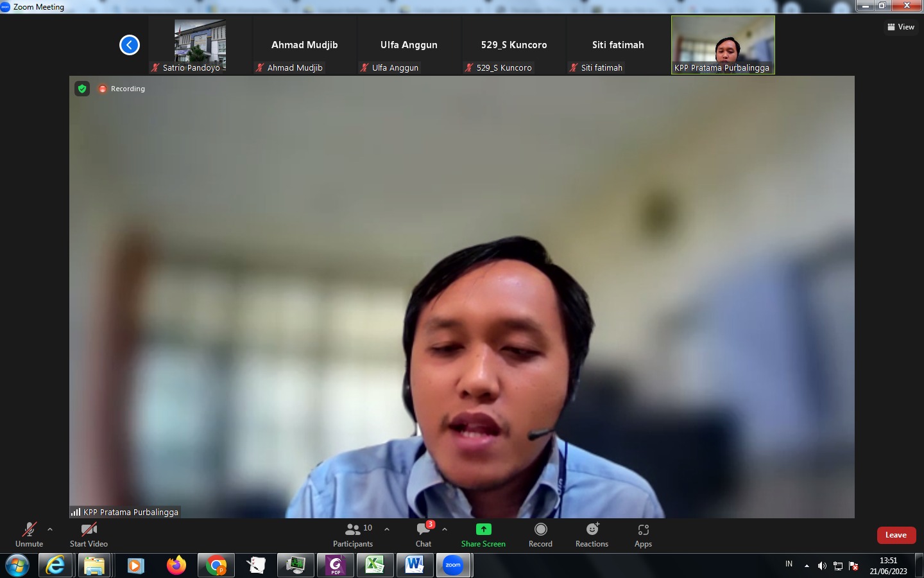The image size is (924, 578).
Task: Open the Participants panel
Action: click(x=352, y=534)
